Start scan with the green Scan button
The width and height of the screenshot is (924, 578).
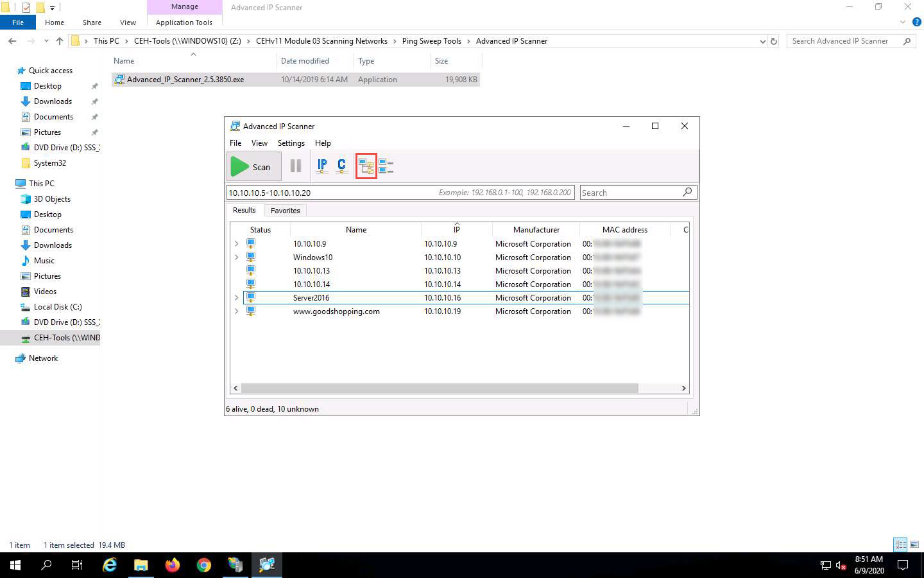click(x=253, y=166)
